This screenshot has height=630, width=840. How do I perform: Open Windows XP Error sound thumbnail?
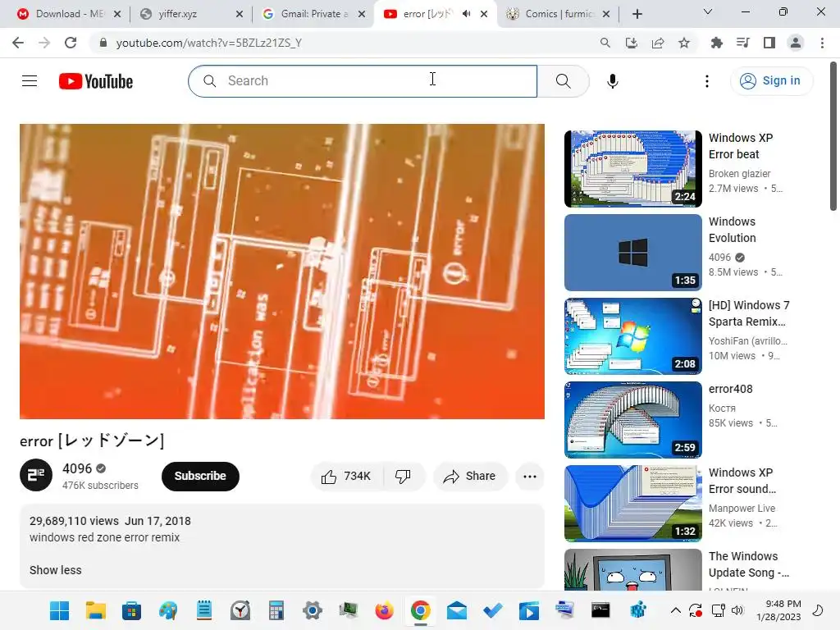(633, 503)
